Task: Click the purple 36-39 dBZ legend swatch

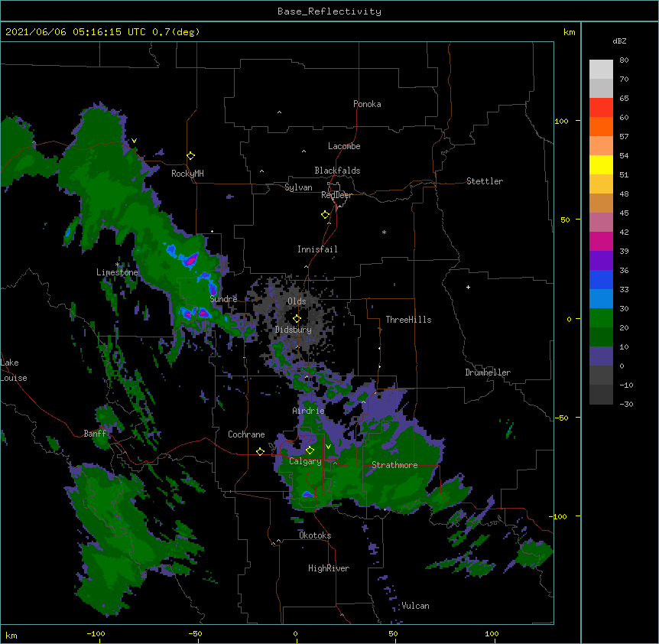Action: coord(601,261)
